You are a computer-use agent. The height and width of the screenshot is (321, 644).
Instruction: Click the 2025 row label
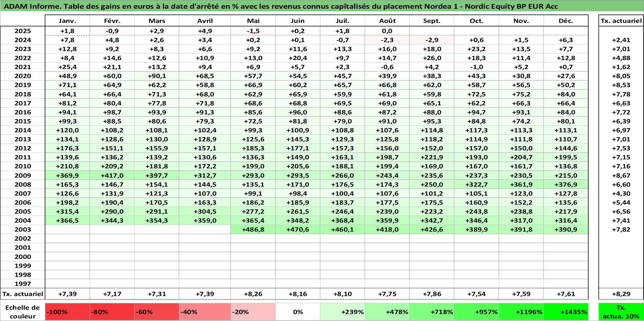[x=23, y=31]
